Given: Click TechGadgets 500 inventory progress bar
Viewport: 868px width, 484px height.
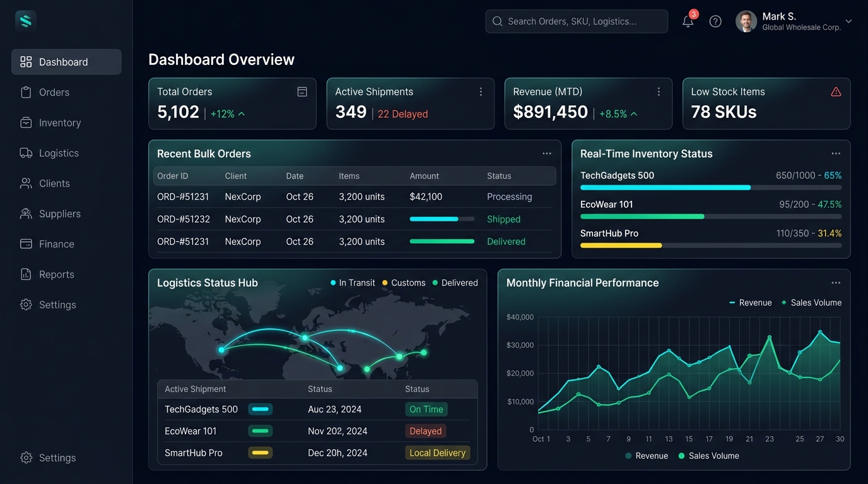Looking at the screenshot, I should [x=711, y=188].
